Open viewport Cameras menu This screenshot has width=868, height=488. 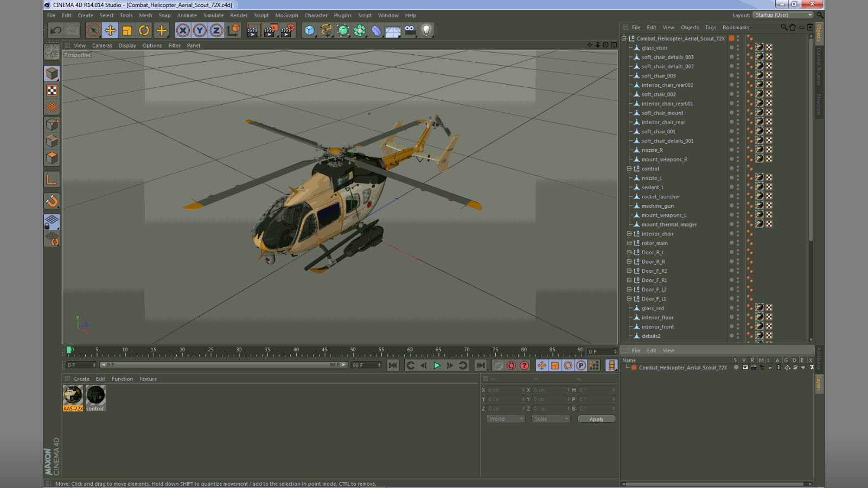[x=102, y=46]
